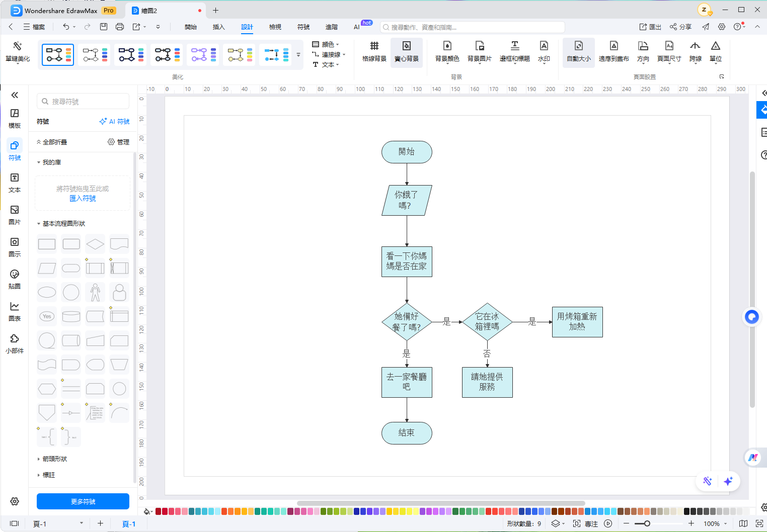The height and width of the screenshot is (532, 767).
Task: Click the 背景圖片 background image icon
Action: point(480,52)
